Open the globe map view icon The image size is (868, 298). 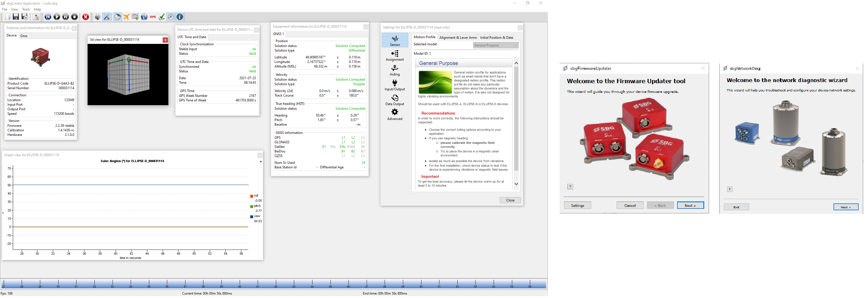point(144,17)
